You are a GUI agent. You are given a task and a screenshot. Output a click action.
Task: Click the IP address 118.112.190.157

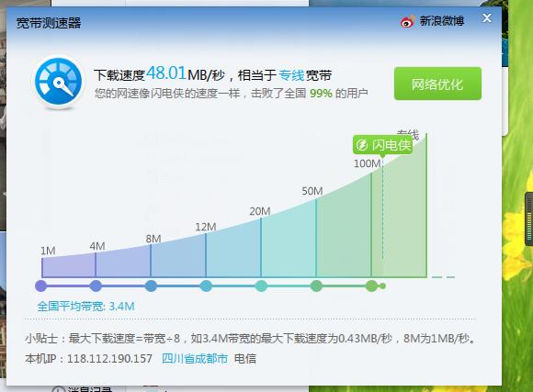109,359
